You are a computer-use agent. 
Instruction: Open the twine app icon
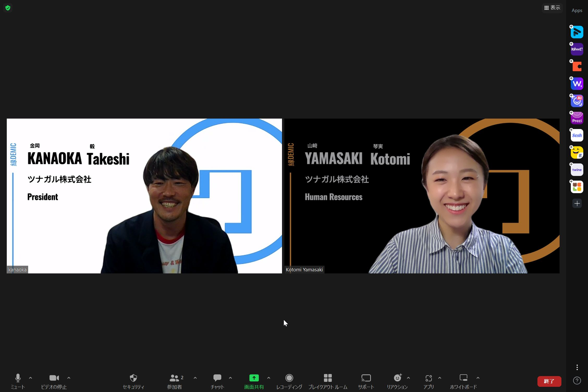(577, 170)
